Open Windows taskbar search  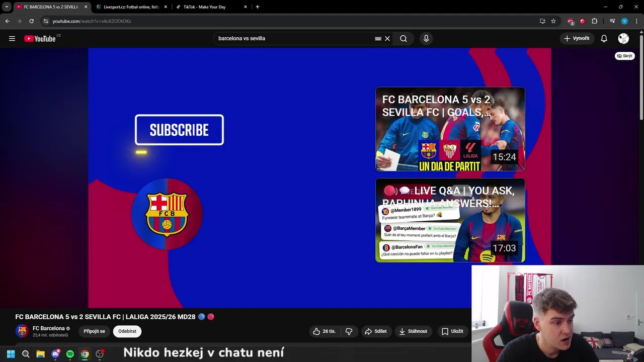pyautogui.click(x=26, y=354)
